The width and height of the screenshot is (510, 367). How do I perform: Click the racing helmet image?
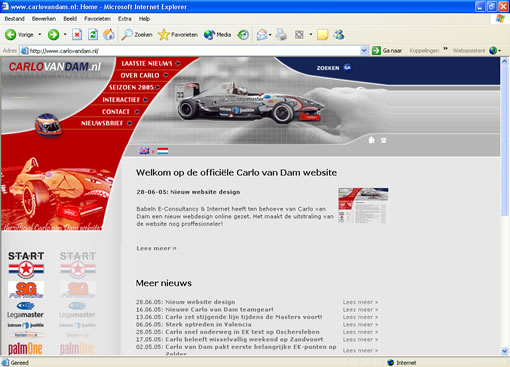pos(48,125)
